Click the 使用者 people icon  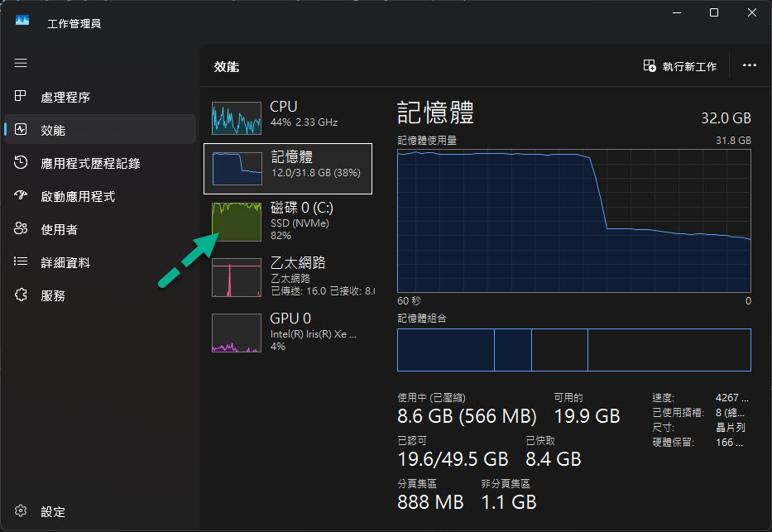pyautogui.click(x=22, y=229)
